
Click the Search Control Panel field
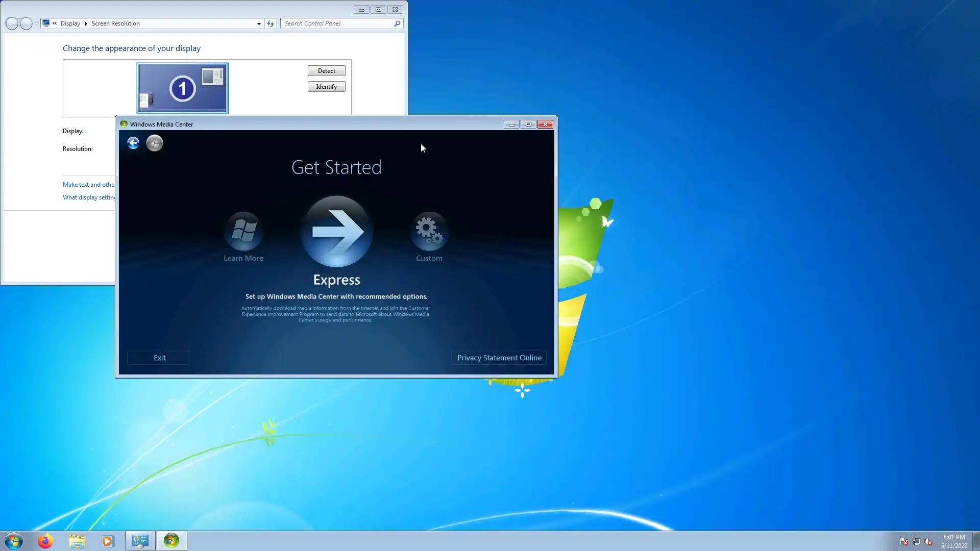coord(337,23)
